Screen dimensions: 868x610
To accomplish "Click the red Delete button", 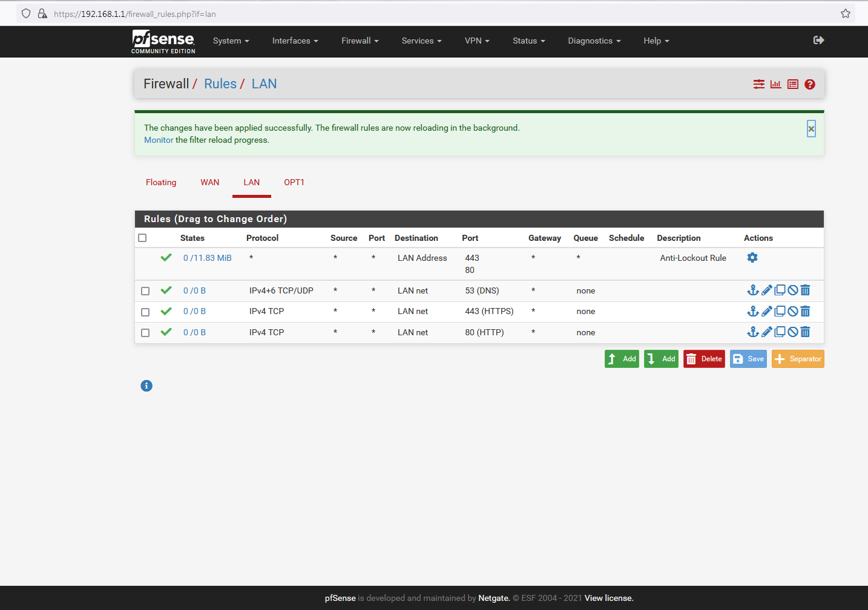I will tap(704, 359).
